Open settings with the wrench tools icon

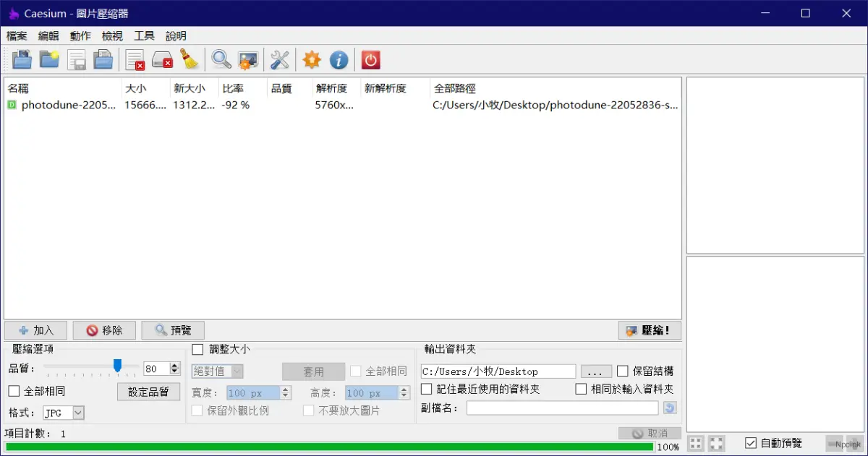pyautogui.click(x=280, y=60)
